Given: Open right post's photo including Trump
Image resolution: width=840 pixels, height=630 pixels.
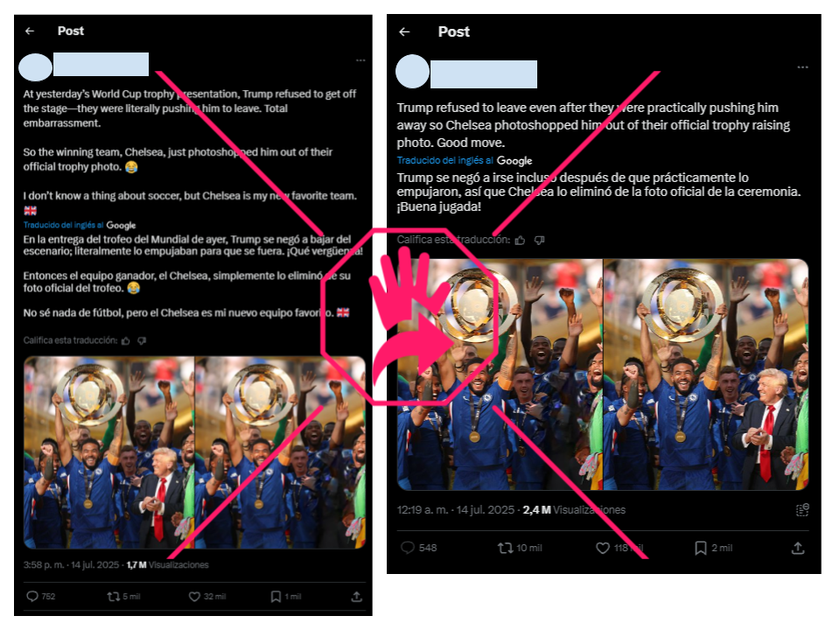Looking at the screenshot, I should [706, 374].
